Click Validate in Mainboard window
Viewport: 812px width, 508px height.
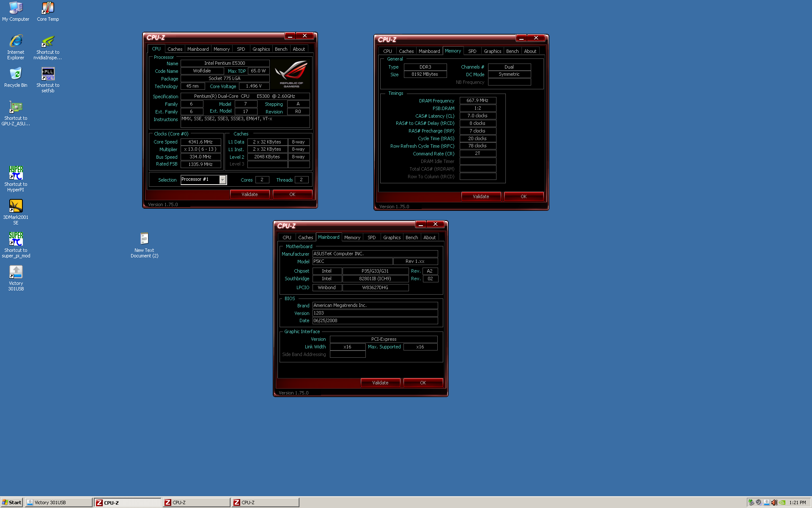(x=380, y=383)
